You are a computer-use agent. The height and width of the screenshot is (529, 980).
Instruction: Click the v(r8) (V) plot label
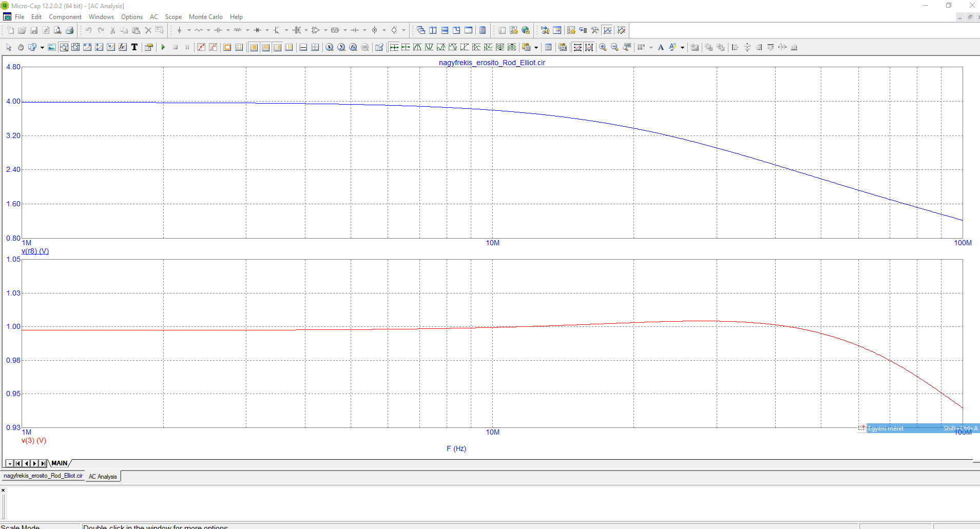(35, 251)
